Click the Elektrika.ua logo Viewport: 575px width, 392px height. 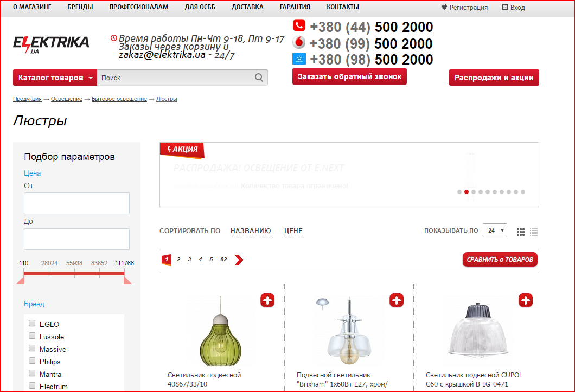click(51, 44)
